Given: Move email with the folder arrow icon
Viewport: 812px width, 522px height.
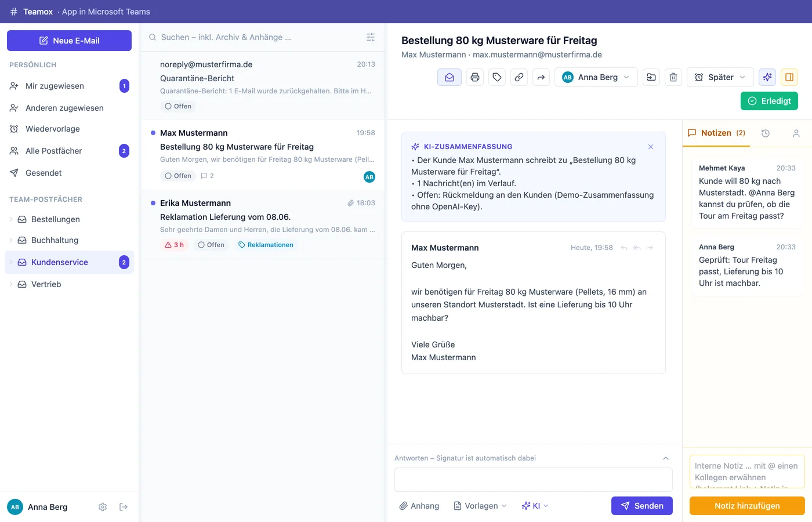Looking at the screenshot, I should (651, 77).
